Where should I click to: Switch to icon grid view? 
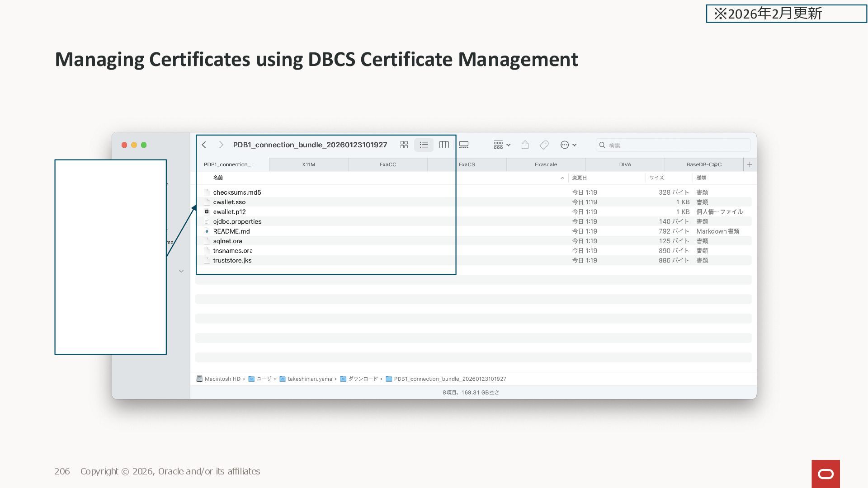[x=404, y=145]
